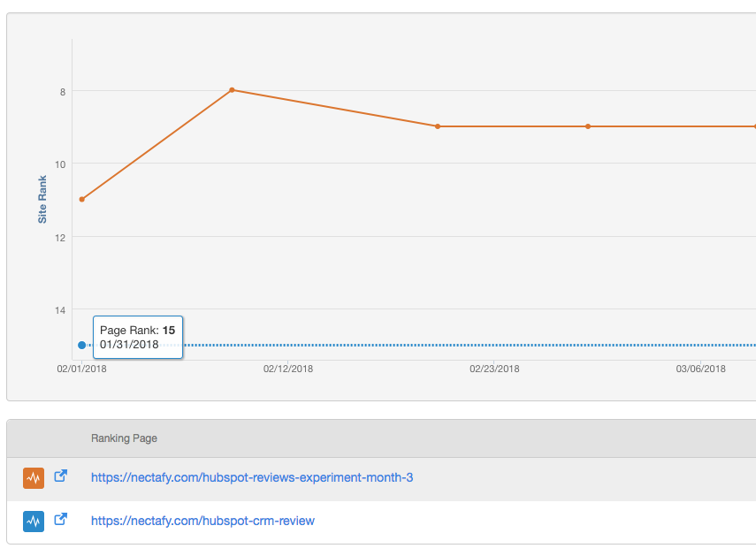Dismiss the Page Rank 15 tooltip
Viewport: 756px width, 556px height.
(x=138, y=337)
